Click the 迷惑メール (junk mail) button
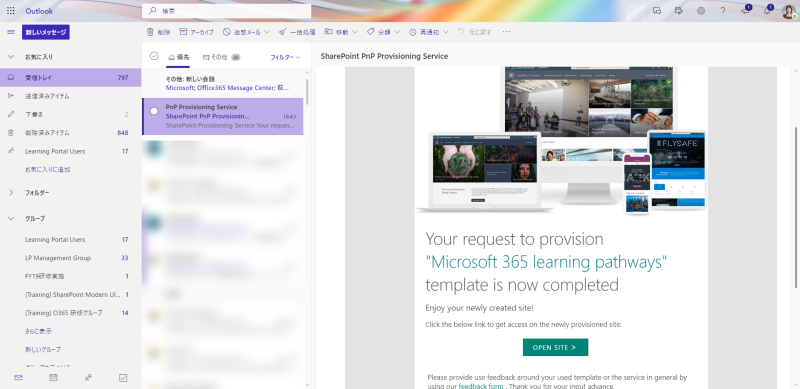The height and width of the screenshot is (389, 800). pos(242,32)
